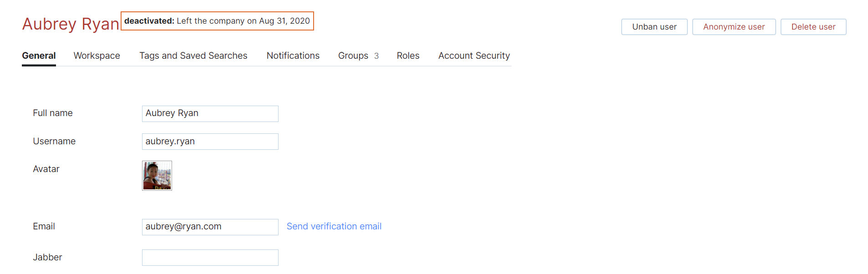Open the Account Security tab
Viewport: 868px width, 274px height.
coord(473,56)
